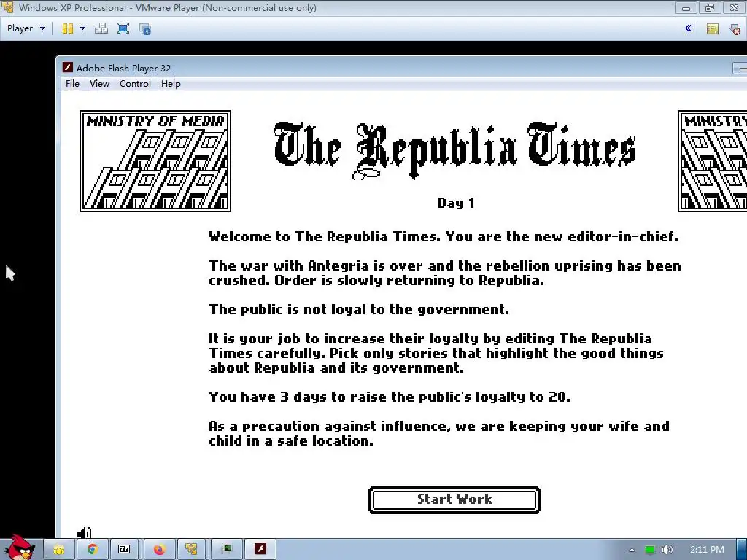Click the Adobe Flash Player title bar icon
Image resolution: width=747 pixels, height=560 pixels.
[68, 68]
